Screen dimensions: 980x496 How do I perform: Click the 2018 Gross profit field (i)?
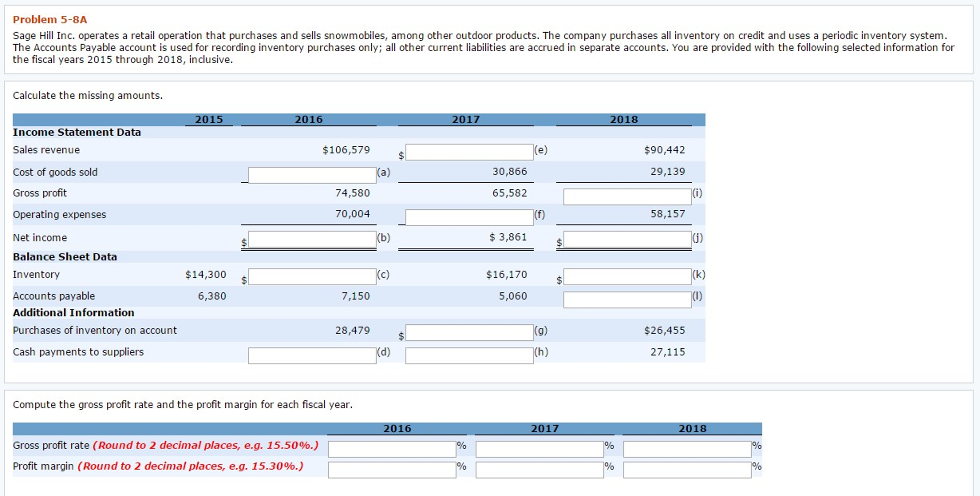click(x=627, y=196)
